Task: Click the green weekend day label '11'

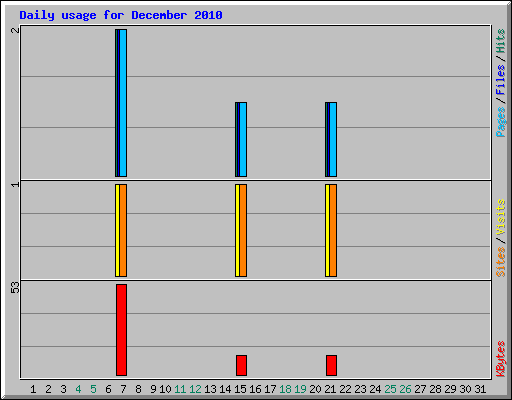Action: coord(180,389)
